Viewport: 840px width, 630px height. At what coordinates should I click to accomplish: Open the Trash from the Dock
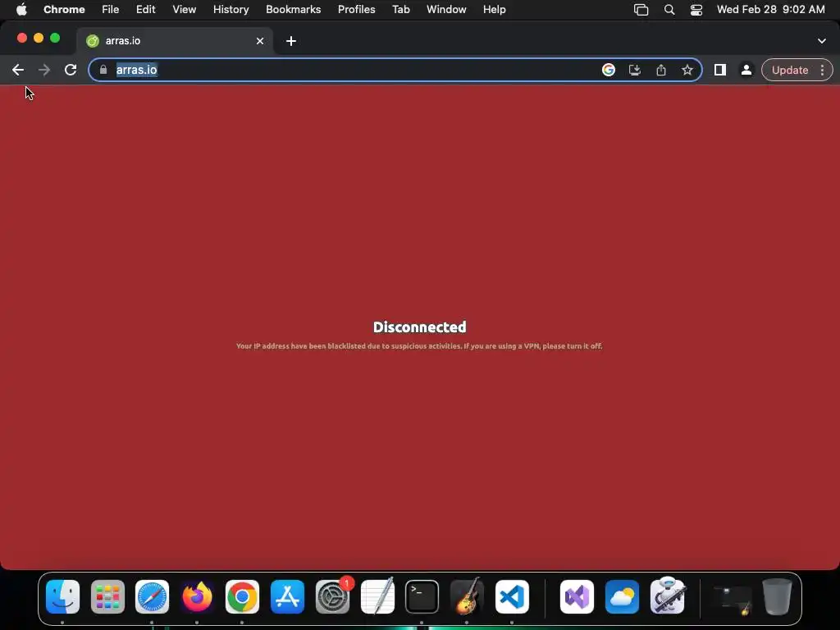(777, 596)
